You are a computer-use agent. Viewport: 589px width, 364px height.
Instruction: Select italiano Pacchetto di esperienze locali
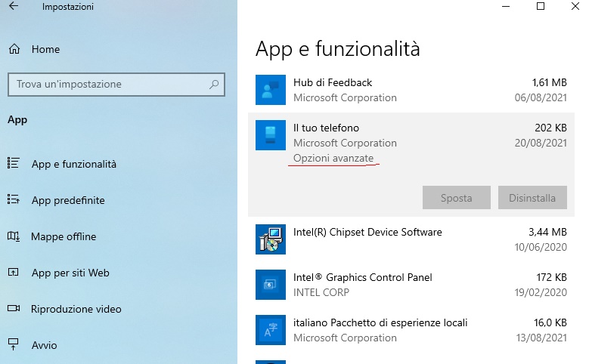pyautogui.click(x=411, y=330)
